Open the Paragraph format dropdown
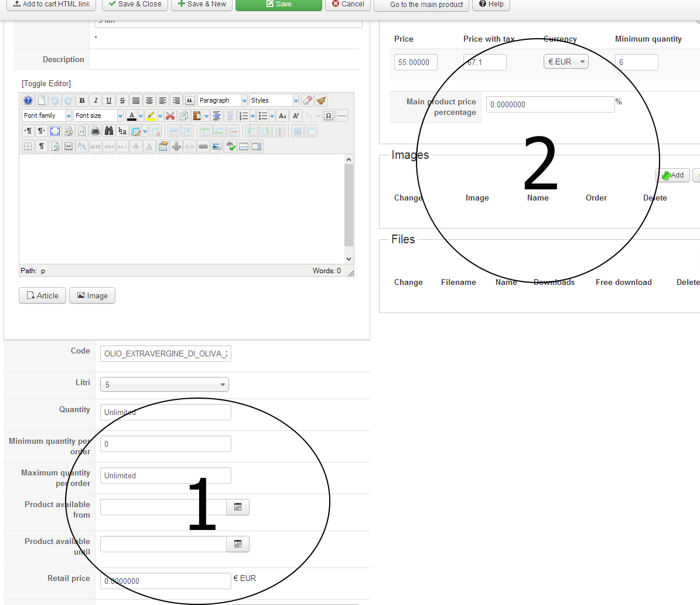The width and height of the screenshot is (700, 605). click(x=223, y=101)
